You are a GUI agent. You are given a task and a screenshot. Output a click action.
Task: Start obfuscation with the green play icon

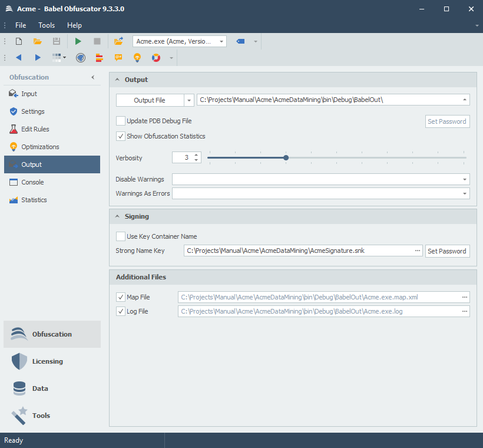click(x=78, y=41)
